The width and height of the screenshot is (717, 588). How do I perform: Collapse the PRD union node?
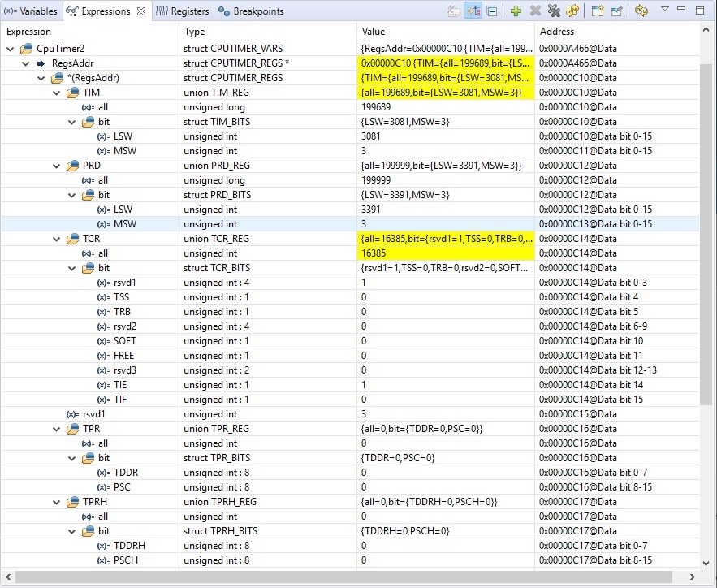pyautogui.click(x=57, y=166)
